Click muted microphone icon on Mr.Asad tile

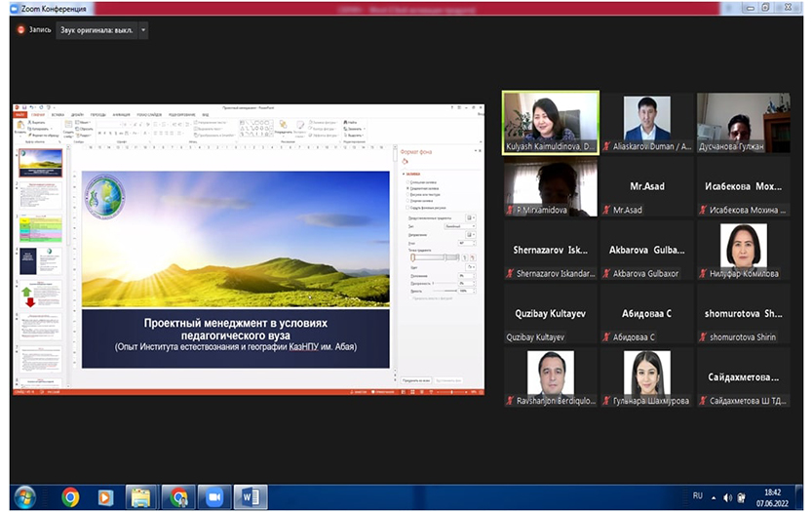point(606,210)
